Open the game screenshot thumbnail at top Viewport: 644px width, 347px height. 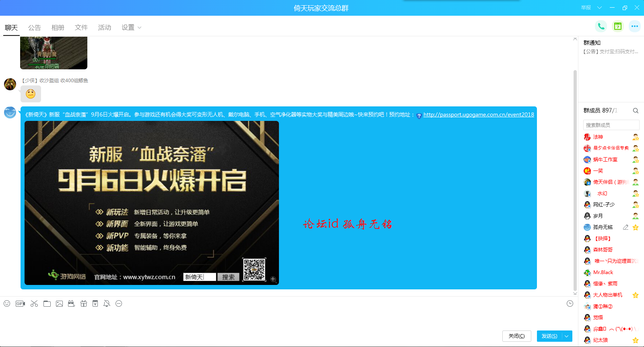click(54, 53)
